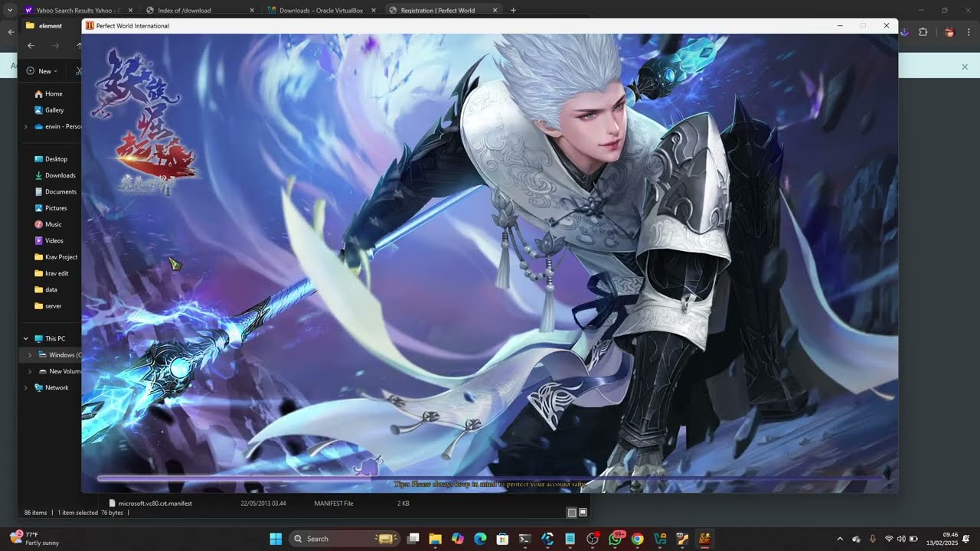Open the weather widget showing 77°F
This screenshot has width=980, height=551.
click(x=34, y=539)
